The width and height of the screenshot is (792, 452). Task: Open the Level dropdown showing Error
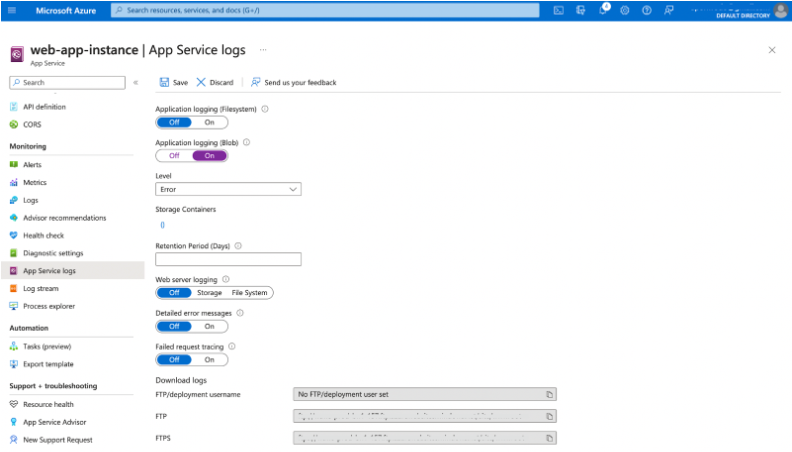pos(228,188)
